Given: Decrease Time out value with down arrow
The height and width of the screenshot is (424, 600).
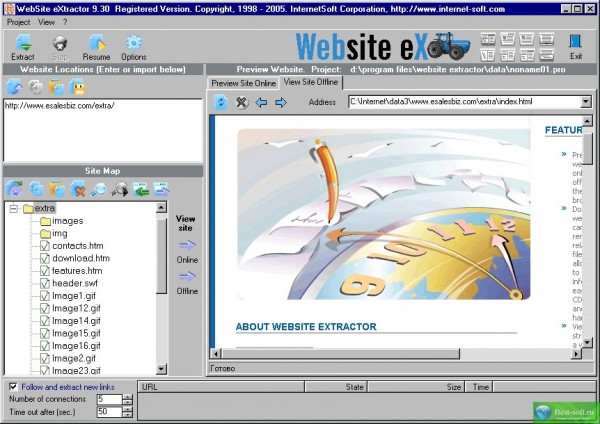Looking at the screenshot, I should 127,415.
